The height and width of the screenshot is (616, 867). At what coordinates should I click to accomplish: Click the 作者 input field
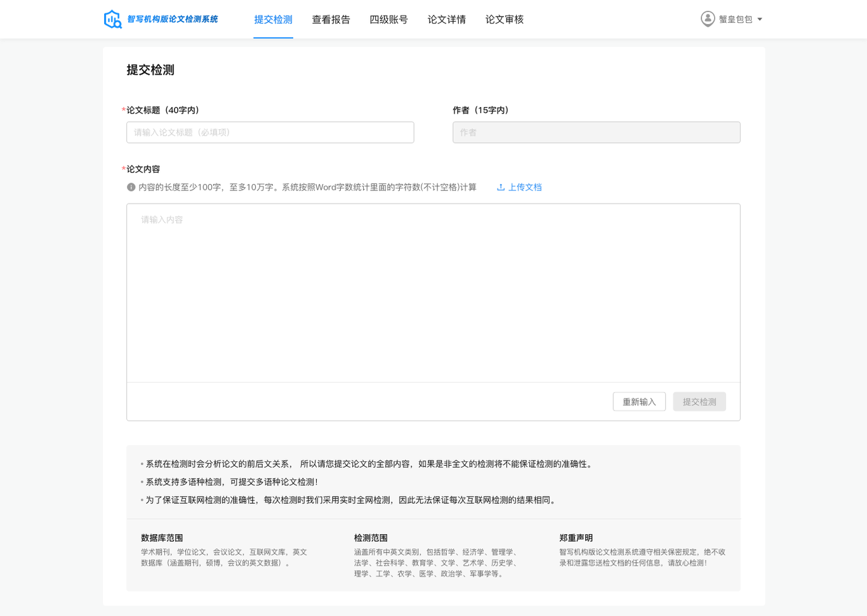point(597,133)
